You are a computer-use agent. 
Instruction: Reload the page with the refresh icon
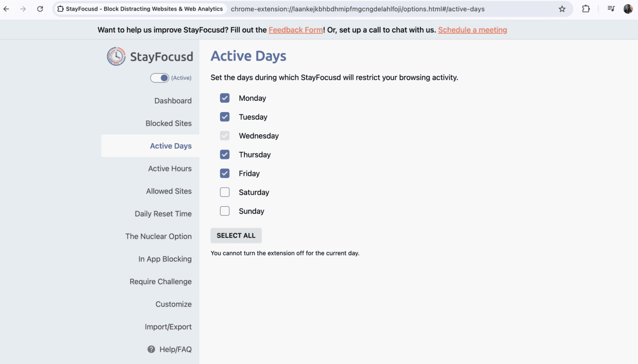pos(40,9)
